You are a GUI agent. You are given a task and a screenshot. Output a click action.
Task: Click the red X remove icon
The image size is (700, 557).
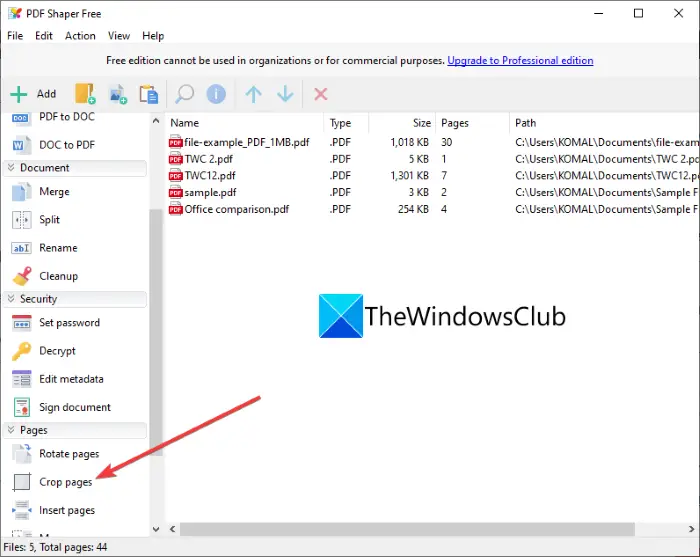321,94
